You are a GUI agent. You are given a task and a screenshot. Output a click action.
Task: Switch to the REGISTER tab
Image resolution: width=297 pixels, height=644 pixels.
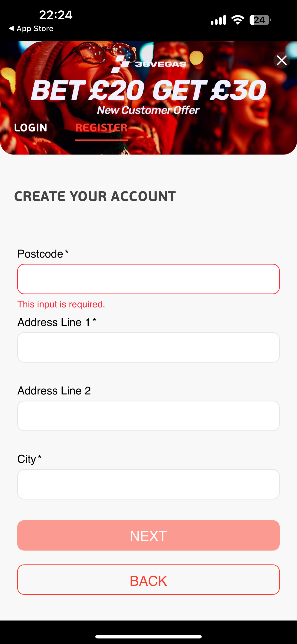(x=102, y=128)
